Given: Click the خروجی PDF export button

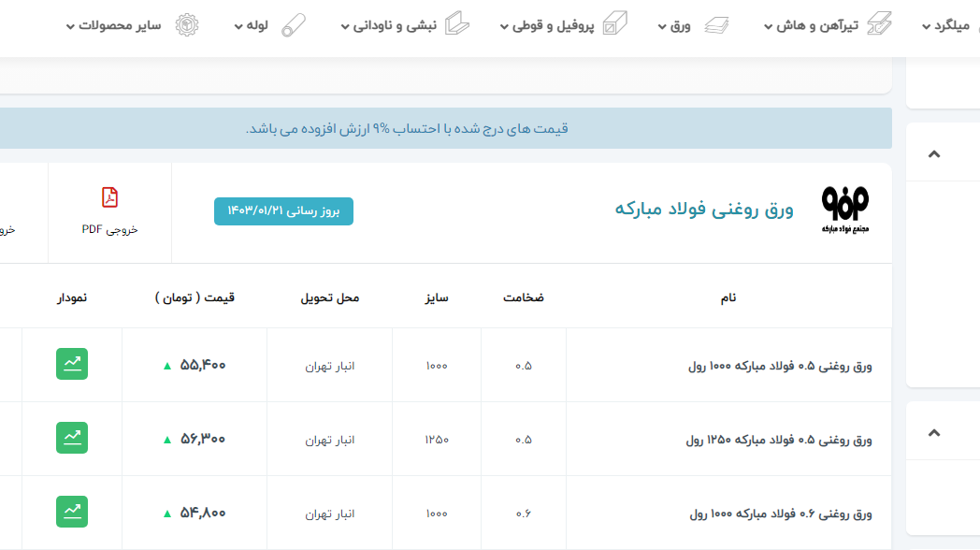Looking at the screenshot, I should pos(109,229).
